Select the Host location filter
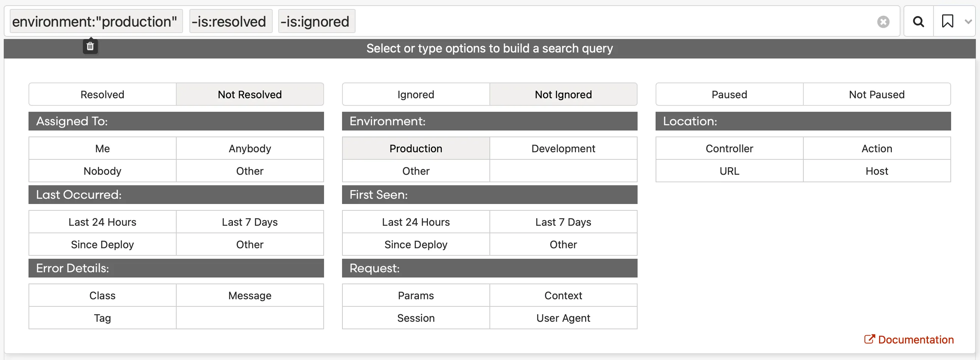Image resolution: width=980 pixels, height=360 pixels. (x=876, y=171)
